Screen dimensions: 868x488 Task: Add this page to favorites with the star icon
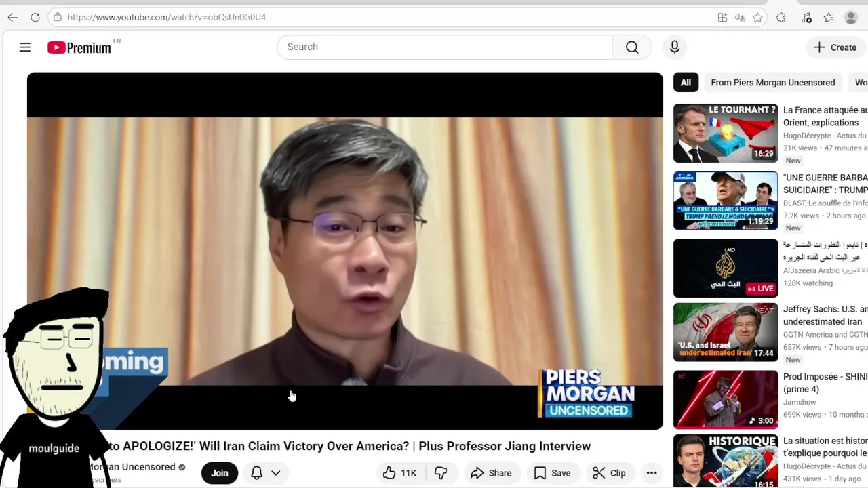click(x=757, y=18)
